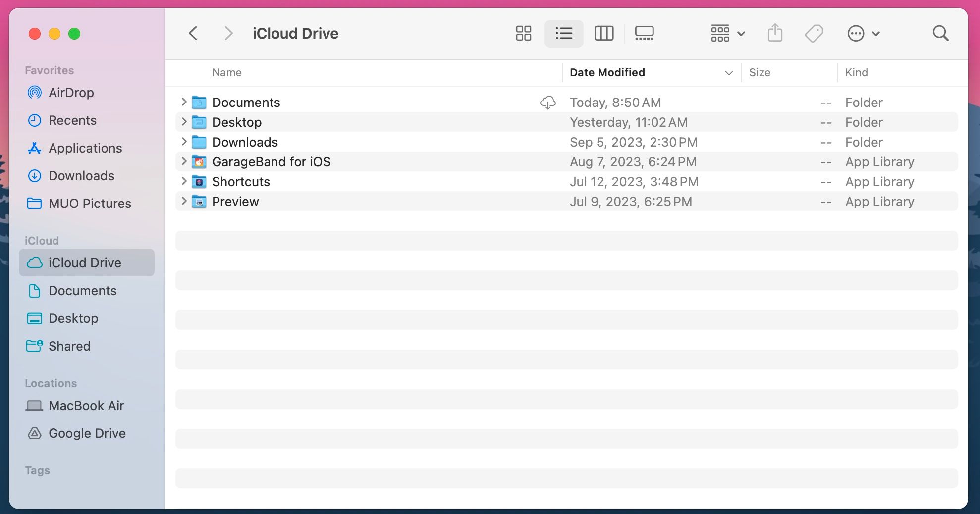This screenshot has width=980, height=514.
Task: Switch to gallery view
Action: click(x=644, y=33)
